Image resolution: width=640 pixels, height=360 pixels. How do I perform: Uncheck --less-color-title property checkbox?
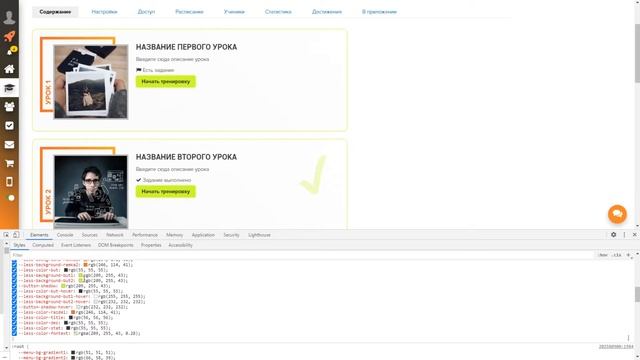click(x=14, y=317)
